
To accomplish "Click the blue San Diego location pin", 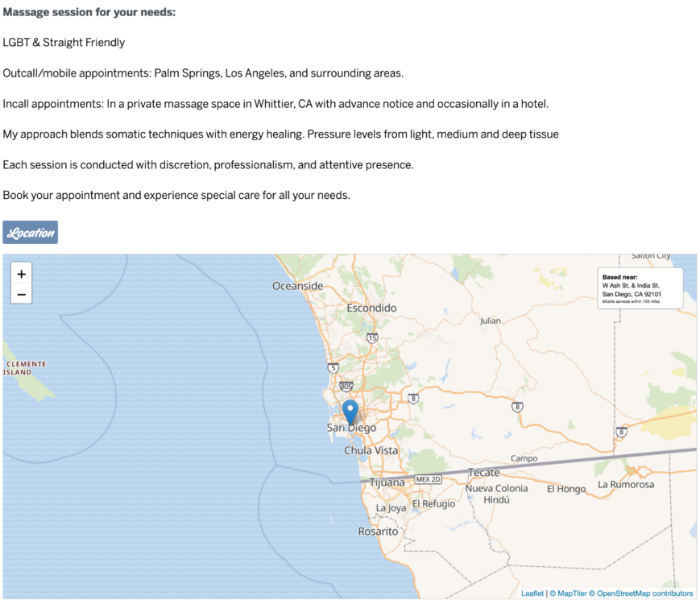I will [x=350, y=411].
